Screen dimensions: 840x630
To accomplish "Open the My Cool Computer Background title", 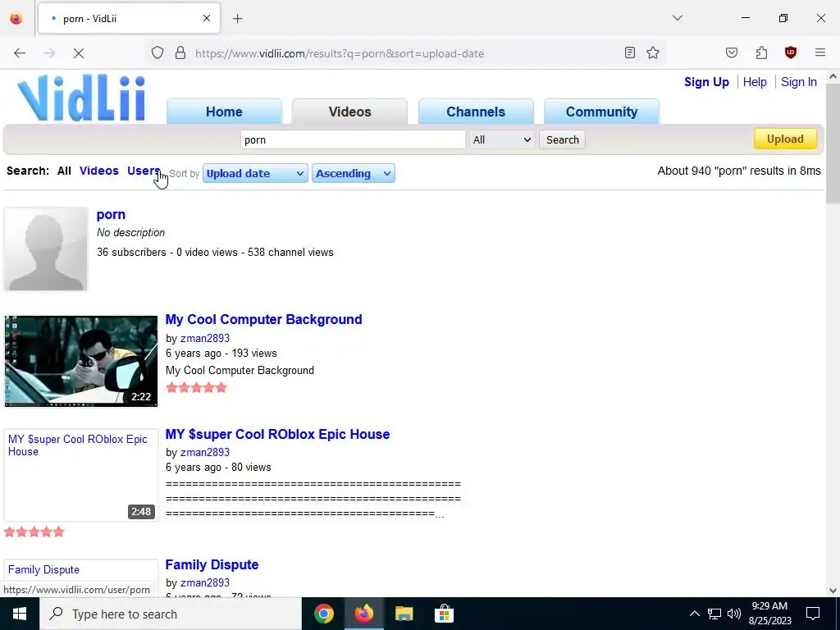I will 263,319.
